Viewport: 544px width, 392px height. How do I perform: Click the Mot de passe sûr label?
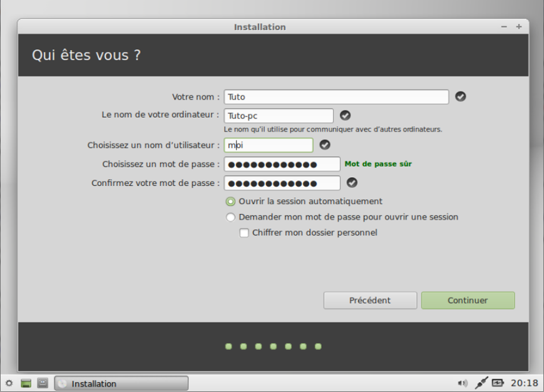click(x=378, y=164)
